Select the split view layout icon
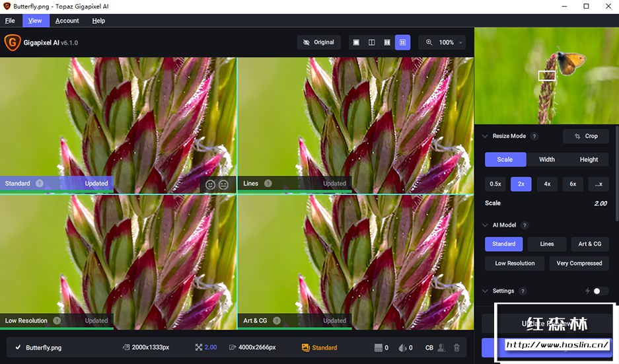 click(x=371, y=42)
